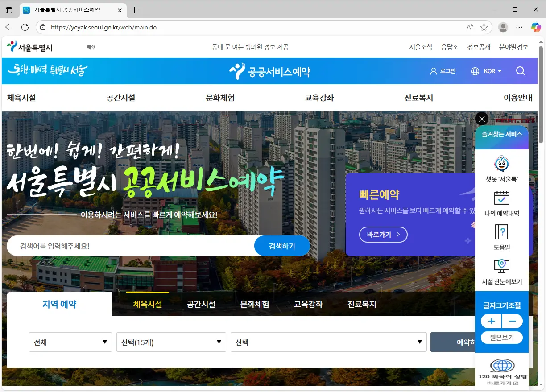The height and width of the screenshot is (392, 546).
Task: Open 문화체험 in main navigation menu
Action: click(220, 98)
